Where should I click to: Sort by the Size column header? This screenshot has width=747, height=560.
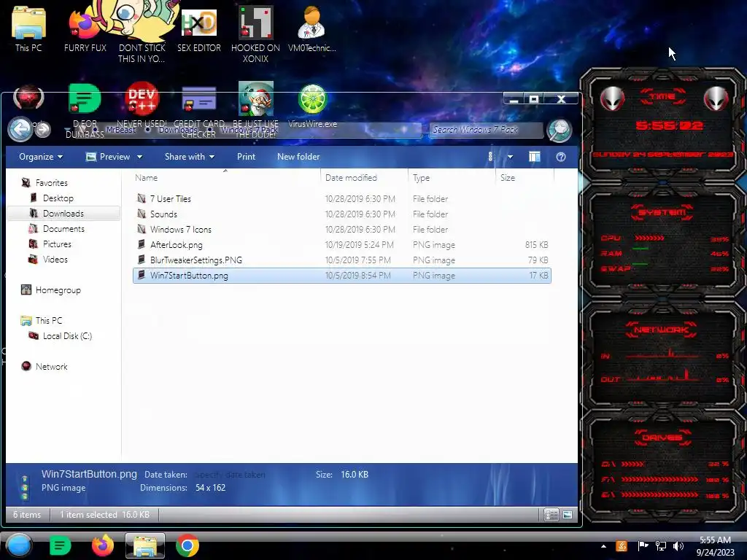(524, 178)
